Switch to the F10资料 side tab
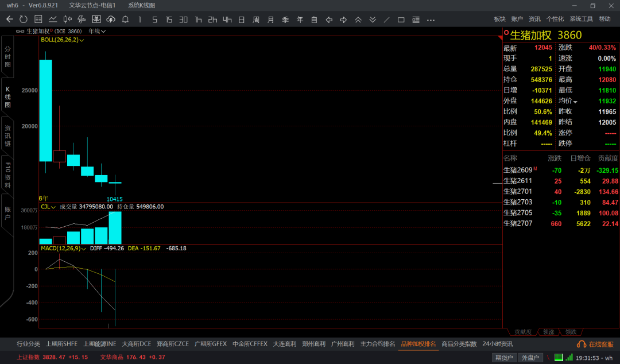This screenshot has width=620, height=364. 7,175
